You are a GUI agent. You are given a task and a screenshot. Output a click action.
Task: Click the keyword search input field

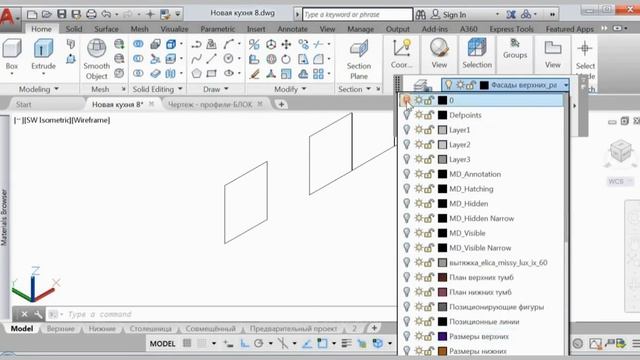click(358, 15)
